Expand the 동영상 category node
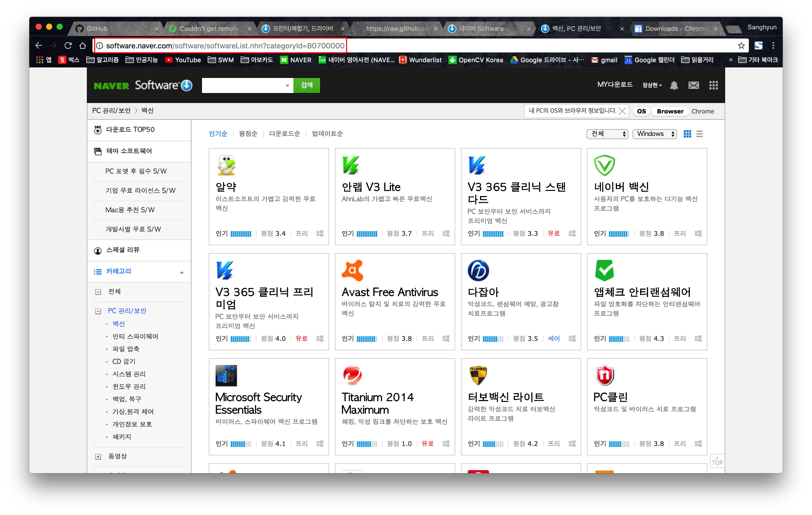This screenshot has height=515, width=812. tap(98, 456)
